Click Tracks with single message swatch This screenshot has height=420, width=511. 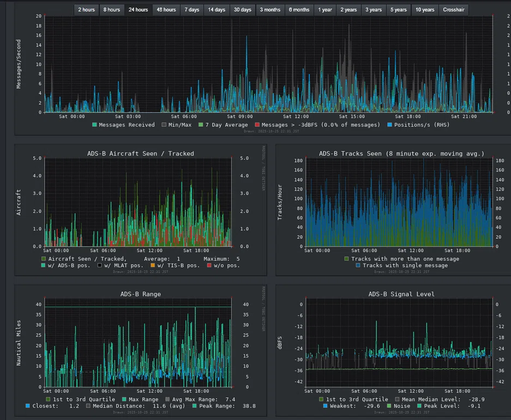(x=358, y=265)
